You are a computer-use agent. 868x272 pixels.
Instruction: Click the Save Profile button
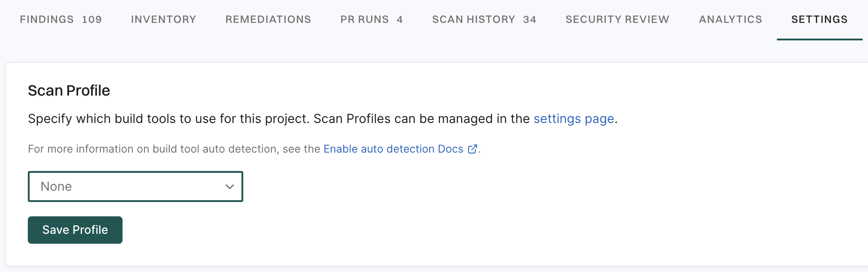pos(75,230)
